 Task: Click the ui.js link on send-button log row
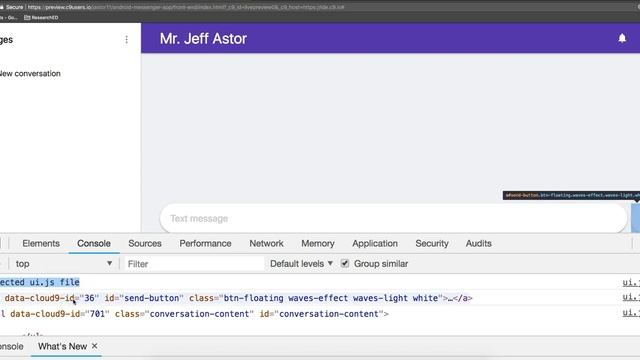pyautogui.click(x=631, y=298)
